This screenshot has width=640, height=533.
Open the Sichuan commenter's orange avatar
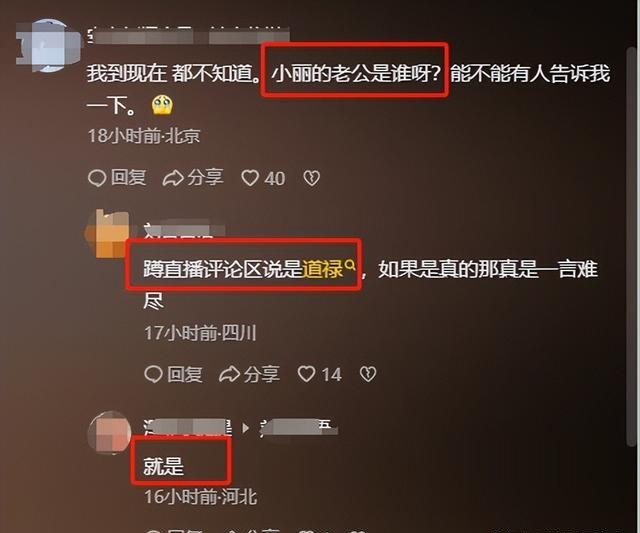click(x=108, y=234)
